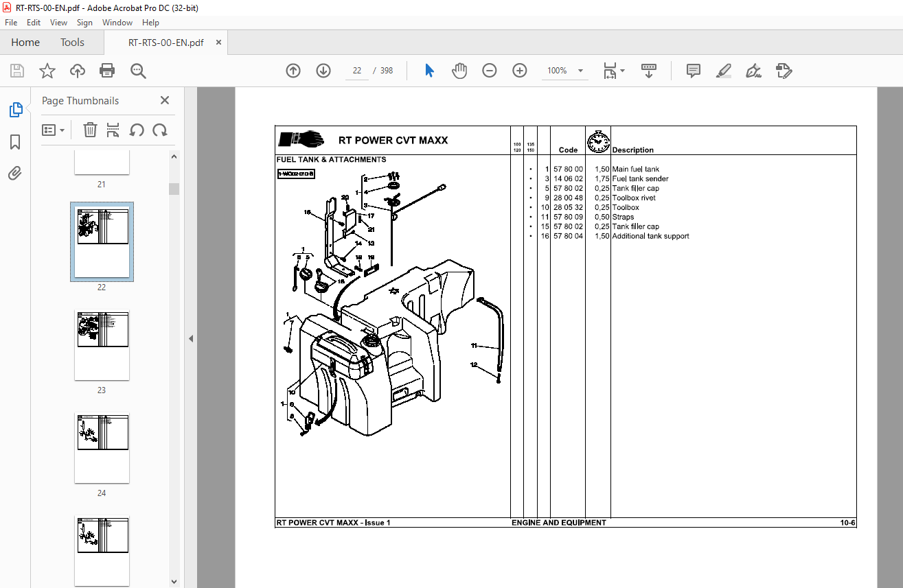Select page 22 thumbnail
The height and width of the screenshot is (588, 903).
click(102, 243)
